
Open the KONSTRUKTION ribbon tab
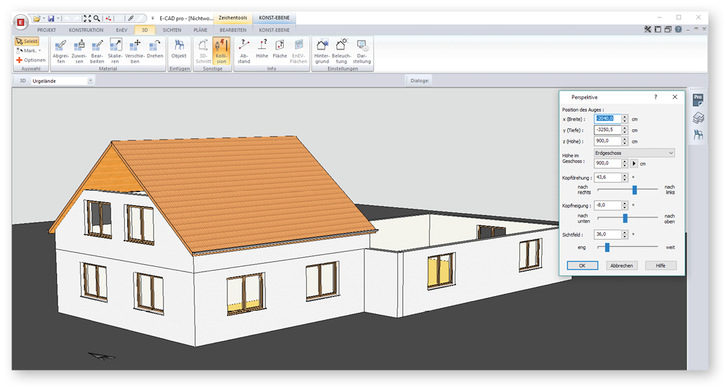coord(86,30)
